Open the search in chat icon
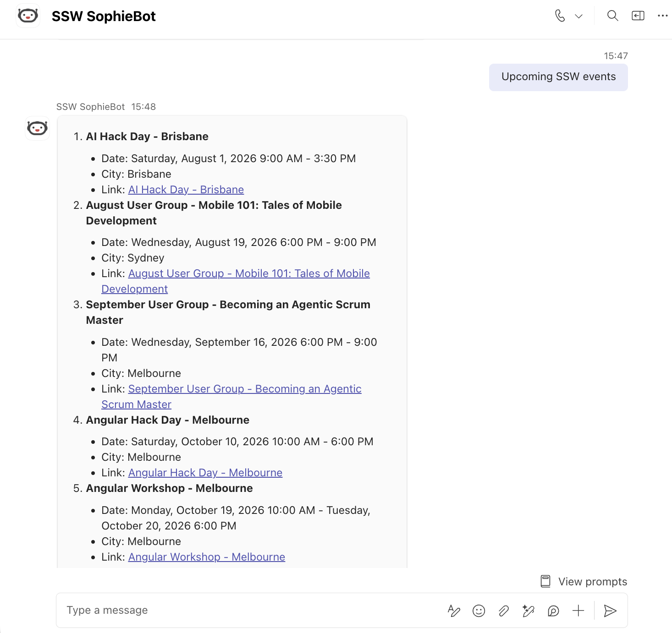 pos(612,16)
